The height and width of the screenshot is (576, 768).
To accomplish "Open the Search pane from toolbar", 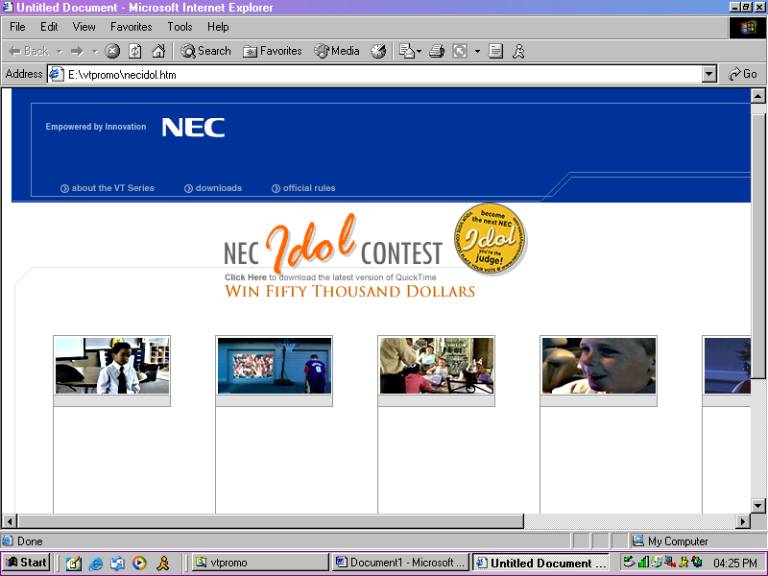I will (x=205, y=51).
